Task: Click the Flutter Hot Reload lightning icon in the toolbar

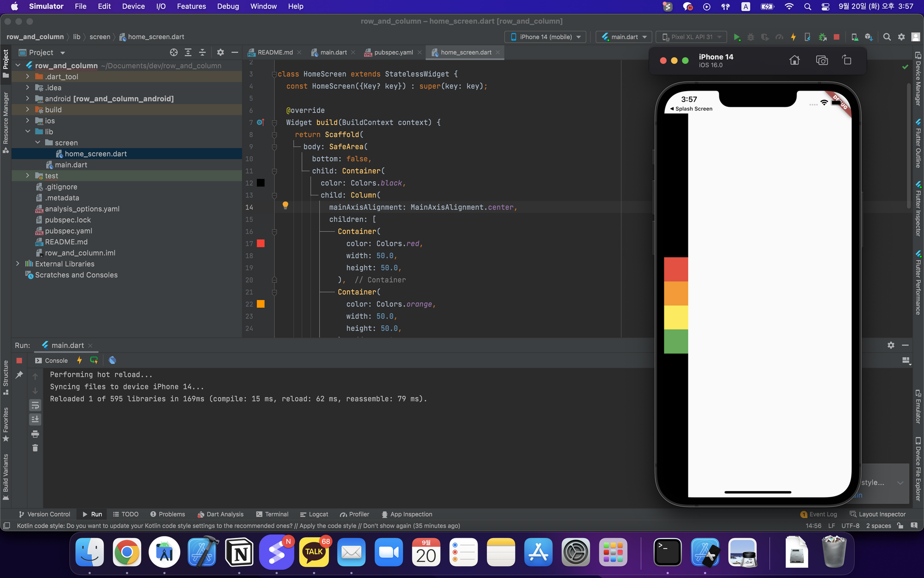Action: coord(793,37)
